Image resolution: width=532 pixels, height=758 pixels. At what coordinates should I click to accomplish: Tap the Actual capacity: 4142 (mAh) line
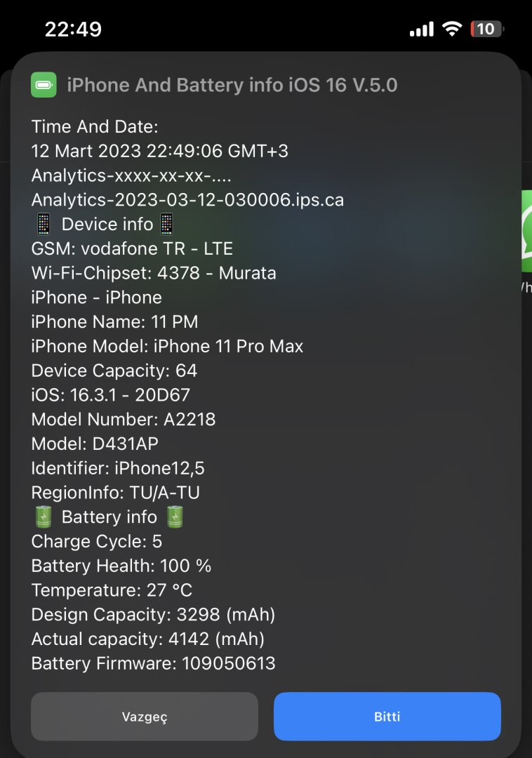point(148,639)
